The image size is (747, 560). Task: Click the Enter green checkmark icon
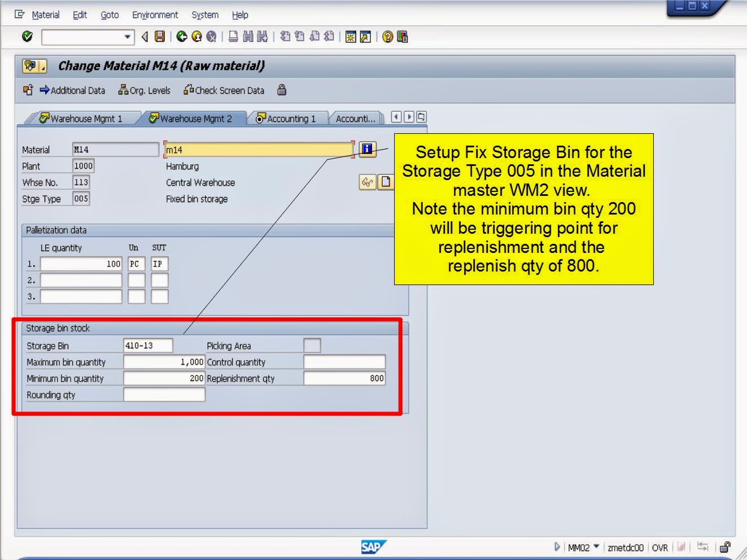27,37
